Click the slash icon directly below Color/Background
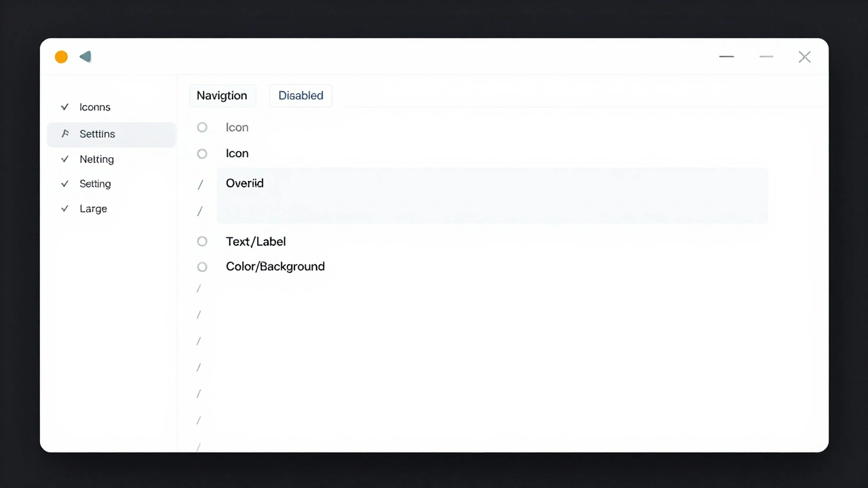The height and width of the screenshot is (488, 868). coord(198,289)
